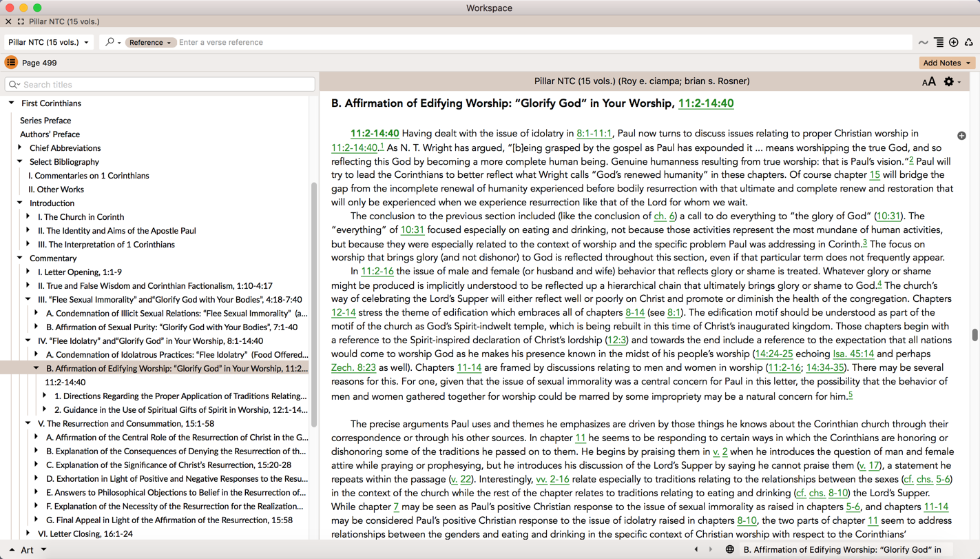Open the 14:24-25 verse link

click(x=774, y=354)
